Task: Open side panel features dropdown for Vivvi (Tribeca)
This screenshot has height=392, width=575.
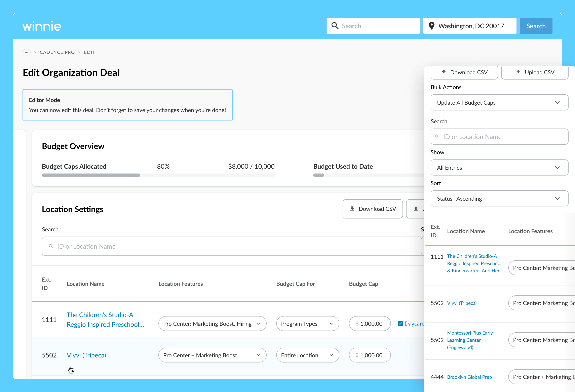Action: point(541,303)
